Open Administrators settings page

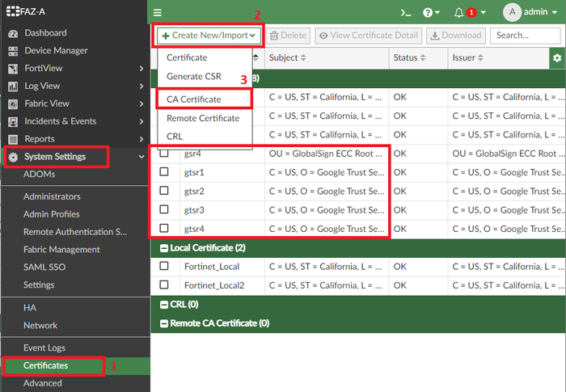(x=52, y=196)
